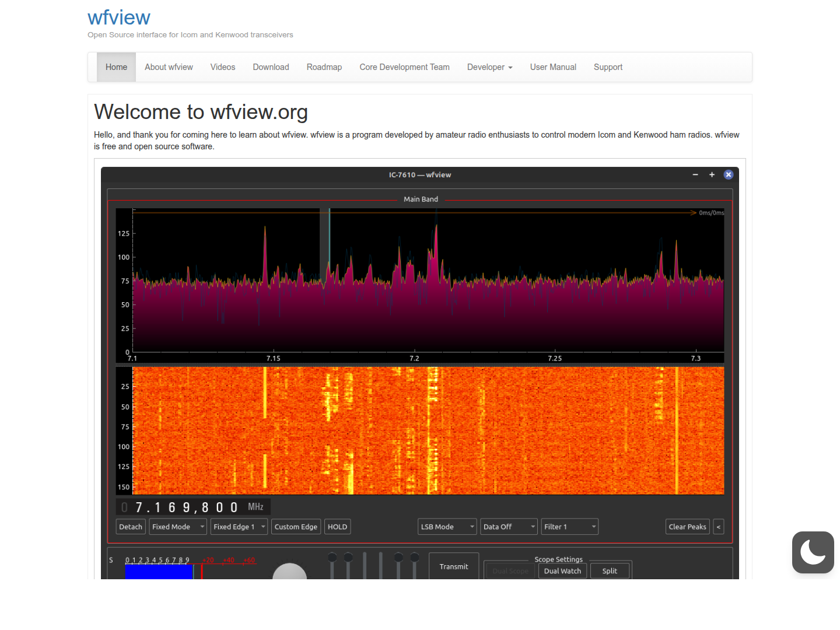Toggle the HOLD button
Image resolution: width=840 pixels, height=630 pixels.
[337, 527]
